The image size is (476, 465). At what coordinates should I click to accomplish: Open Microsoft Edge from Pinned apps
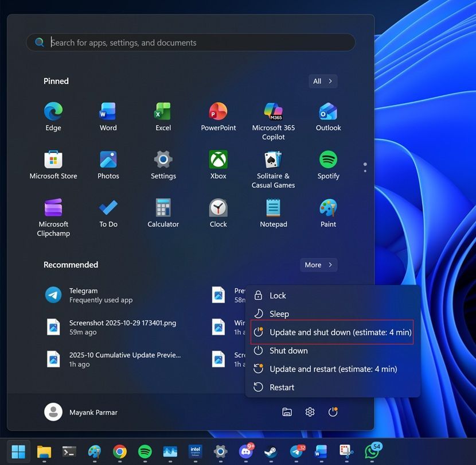53,111
